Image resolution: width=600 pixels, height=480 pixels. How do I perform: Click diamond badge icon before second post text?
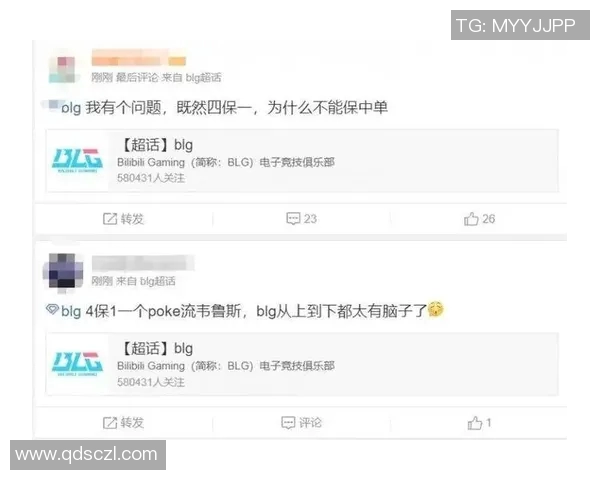click(x=52, y=309)
